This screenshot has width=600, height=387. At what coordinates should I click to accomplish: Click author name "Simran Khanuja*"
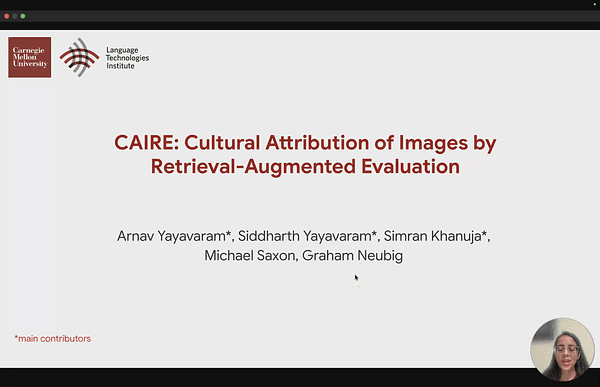click(x=435, y=236)
